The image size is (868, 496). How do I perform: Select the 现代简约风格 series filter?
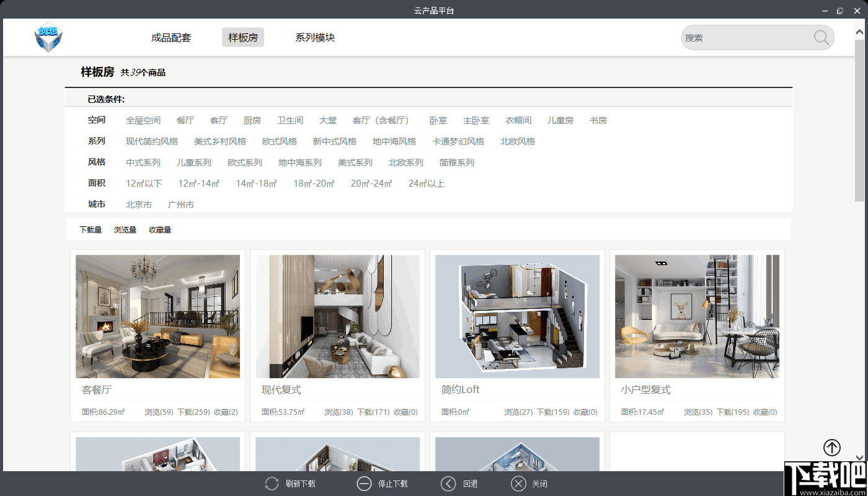pyautogui.click(x=152, y=141)
